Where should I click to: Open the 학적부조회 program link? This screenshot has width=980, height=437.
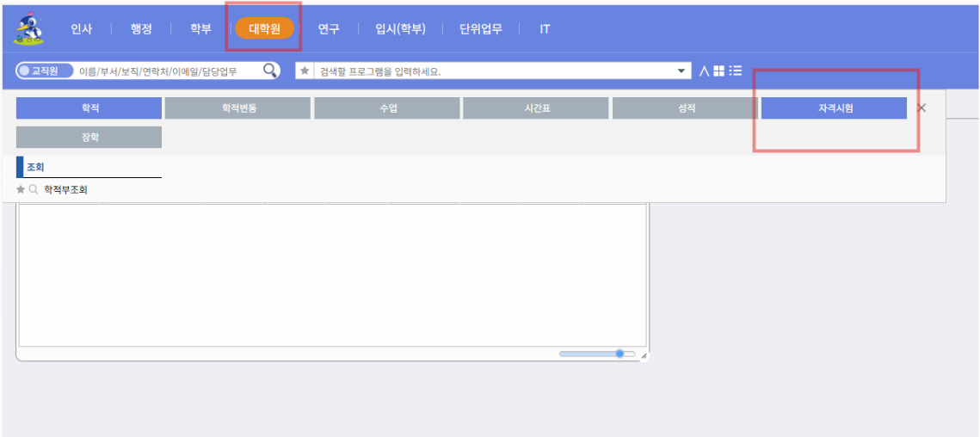[x=66, y=189]
